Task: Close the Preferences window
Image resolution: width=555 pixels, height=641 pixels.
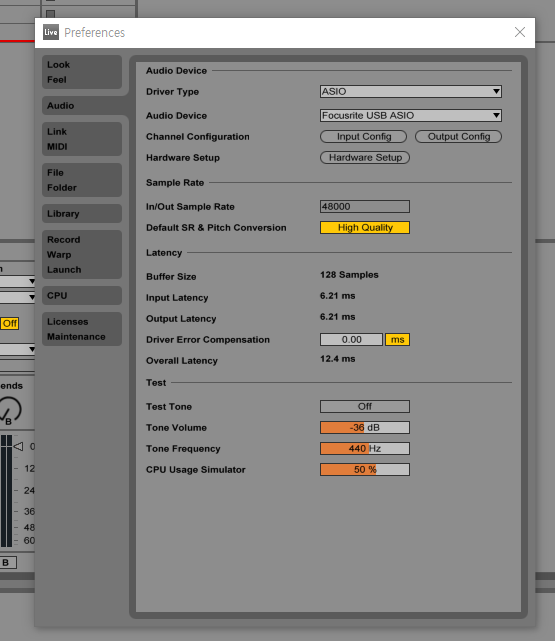Action: point(520,32)
